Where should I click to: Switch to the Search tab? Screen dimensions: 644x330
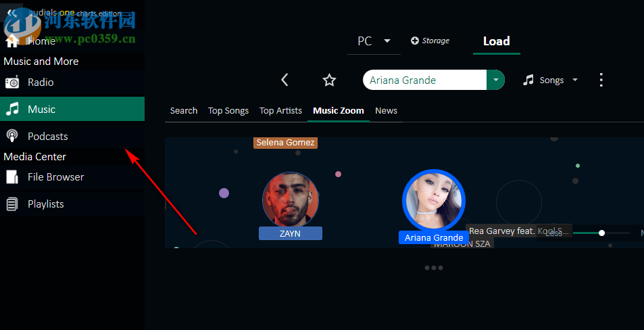pyautogui.click(x=184, y=110)
